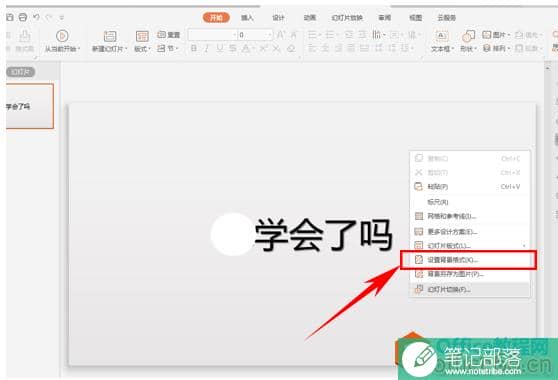Click the 学会了吗 text on slide
This screenshot has width=558, height=380.
click(323, 235)
